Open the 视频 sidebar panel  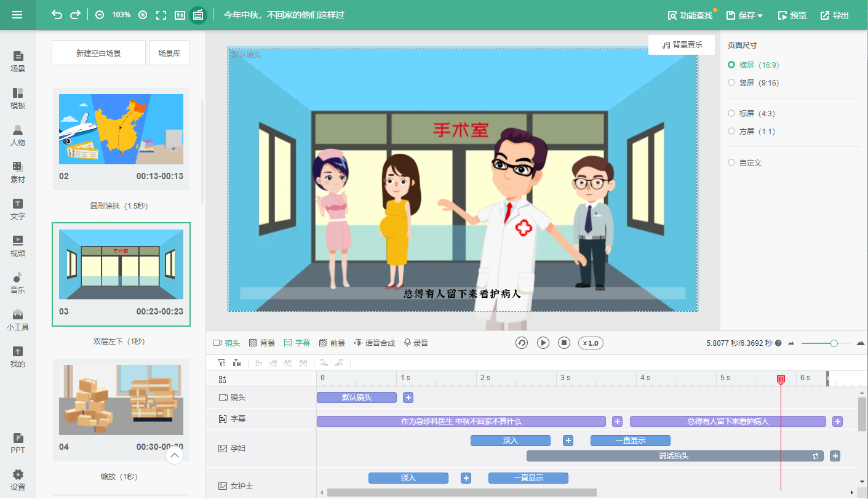pos(18,246)
